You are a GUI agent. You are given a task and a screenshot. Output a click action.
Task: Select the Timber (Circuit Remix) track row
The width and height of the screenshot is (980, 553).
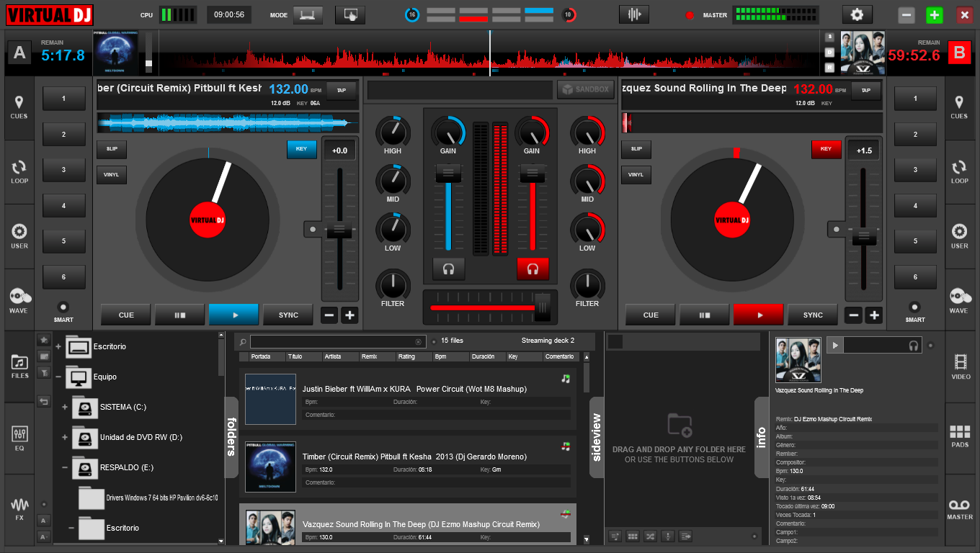click(408, 464)
